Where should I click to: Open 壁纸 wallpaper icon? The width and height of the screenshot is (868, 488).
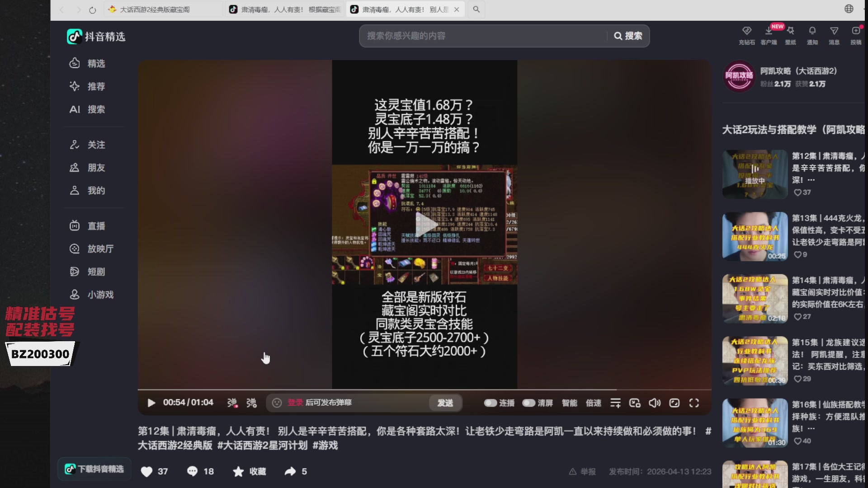pyautogui.click(x=790, y=35)
